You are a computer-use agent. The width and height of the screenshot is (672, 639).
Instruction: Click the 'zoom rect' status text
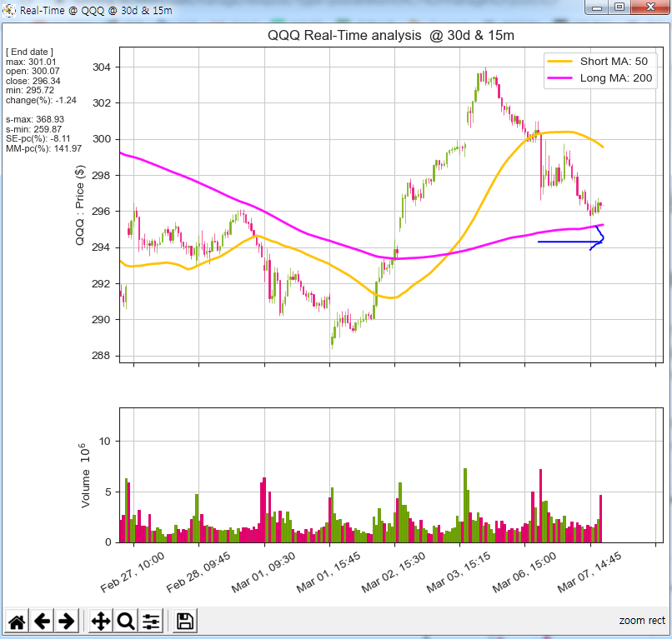point(642,620)
